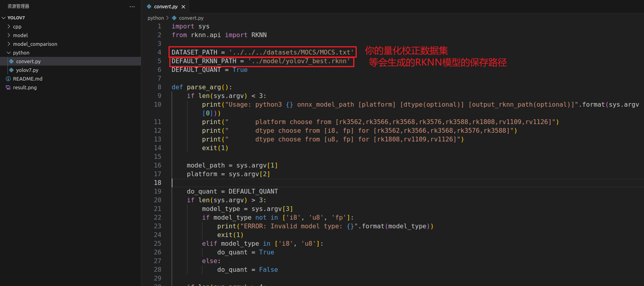Click 'platform' variable on line 17
This screenshot has height=286, width=644.
click(202, 174)
